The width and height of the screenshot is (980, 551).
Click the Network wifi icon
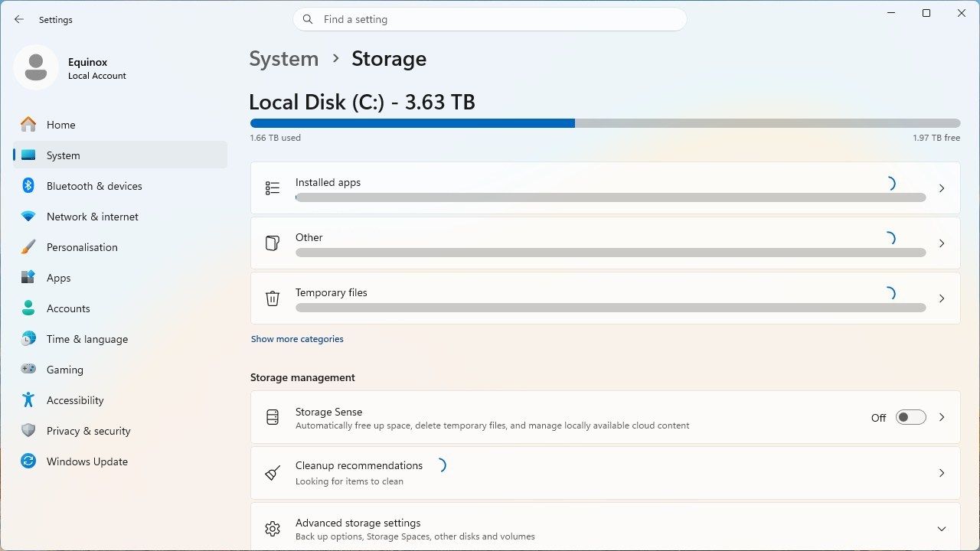click(x=28, y=217)
